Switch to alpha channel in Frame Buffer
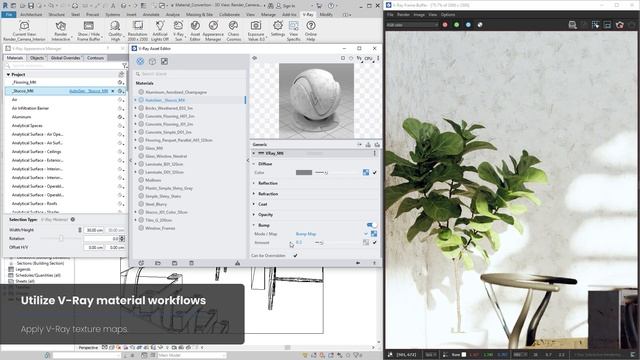The width and height of the screenshot is (640, 360). [480, 25]
